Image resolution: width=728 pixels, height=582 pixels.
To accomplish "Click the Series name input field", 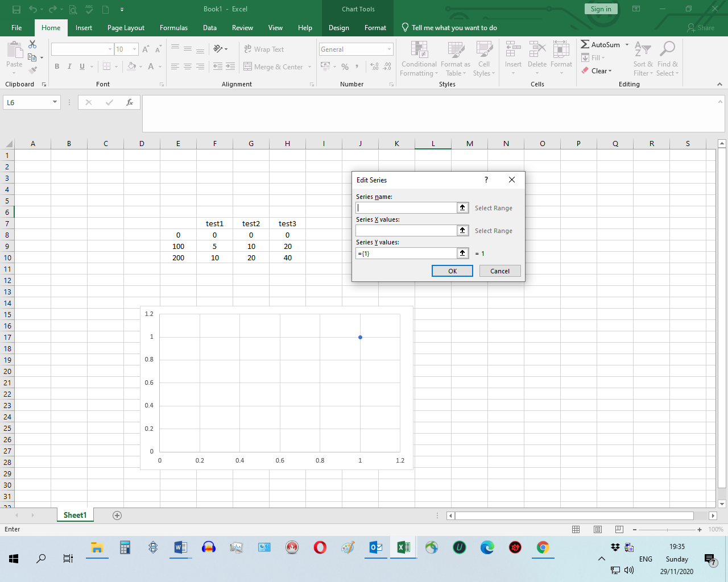I will pos(406,208).
